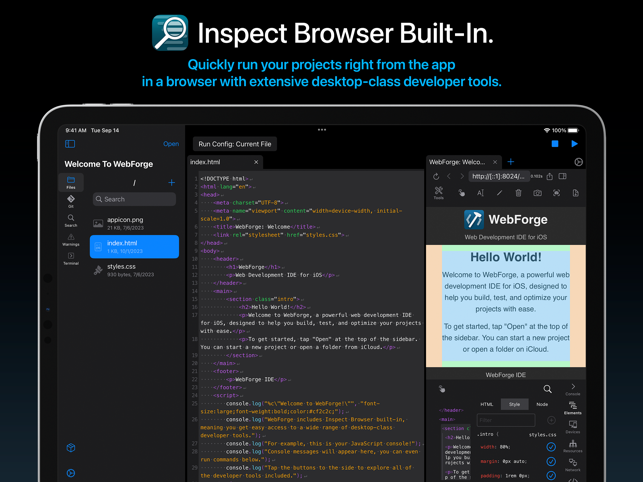This screenshot has width=643, height=482.
Task: Show the Warnings panel
Action: click(71, 239)
